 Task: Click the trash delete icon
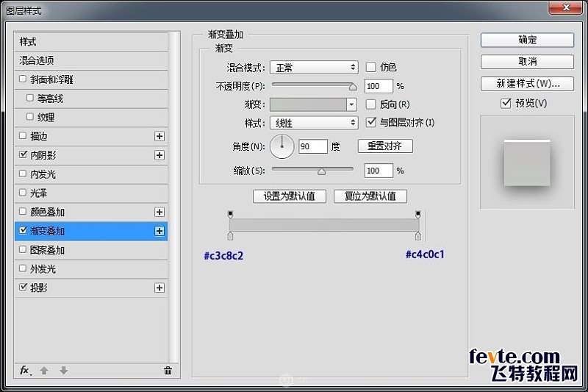(168, 371)
